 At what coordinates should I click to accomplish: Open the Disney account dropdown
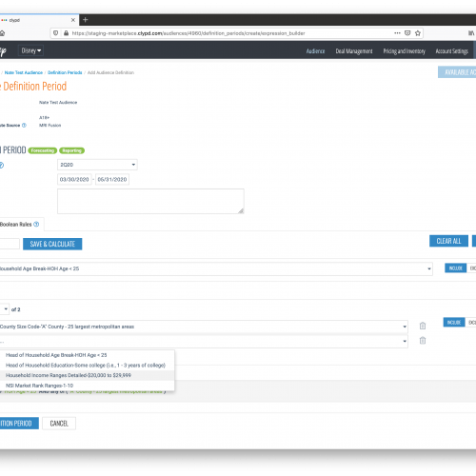click(x=30, y=50)
